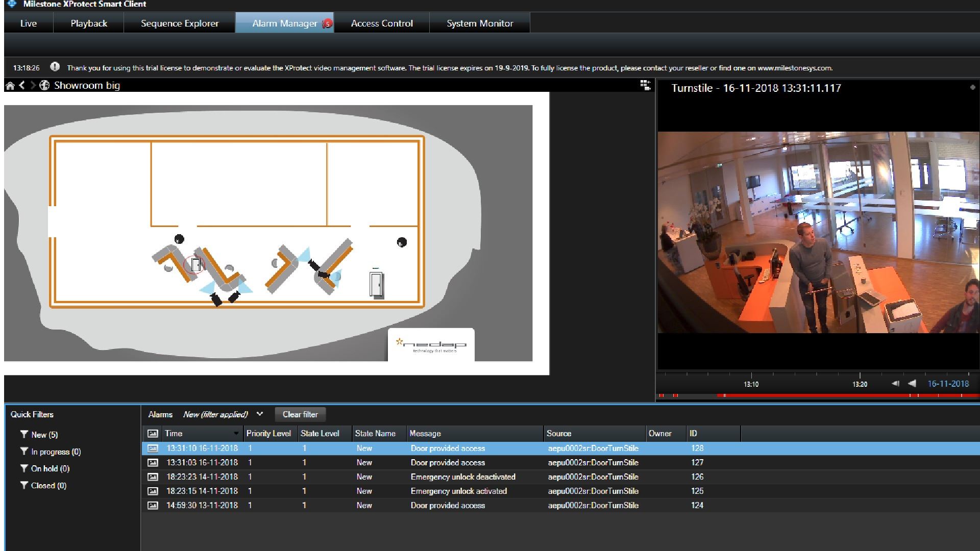
Task: Click the Alarm Manager notification badge
Action: click(x=327, y=23)
